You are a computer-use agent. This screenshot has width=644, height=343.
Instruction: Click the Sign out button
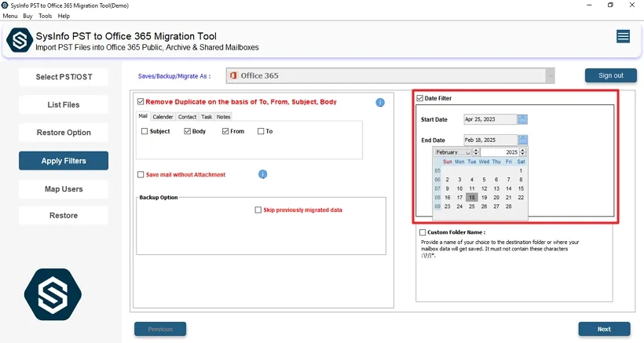610,75
